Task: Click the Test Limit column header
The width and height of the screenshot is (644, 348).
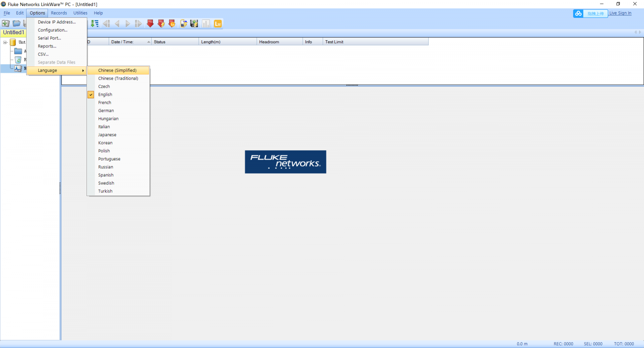Action: 334,42
